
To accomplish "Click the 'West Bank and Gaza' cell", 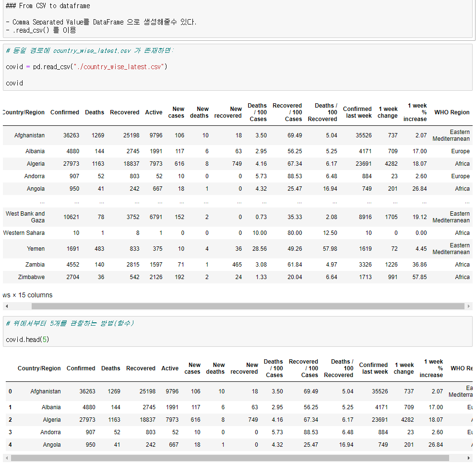I will [25, 217].
